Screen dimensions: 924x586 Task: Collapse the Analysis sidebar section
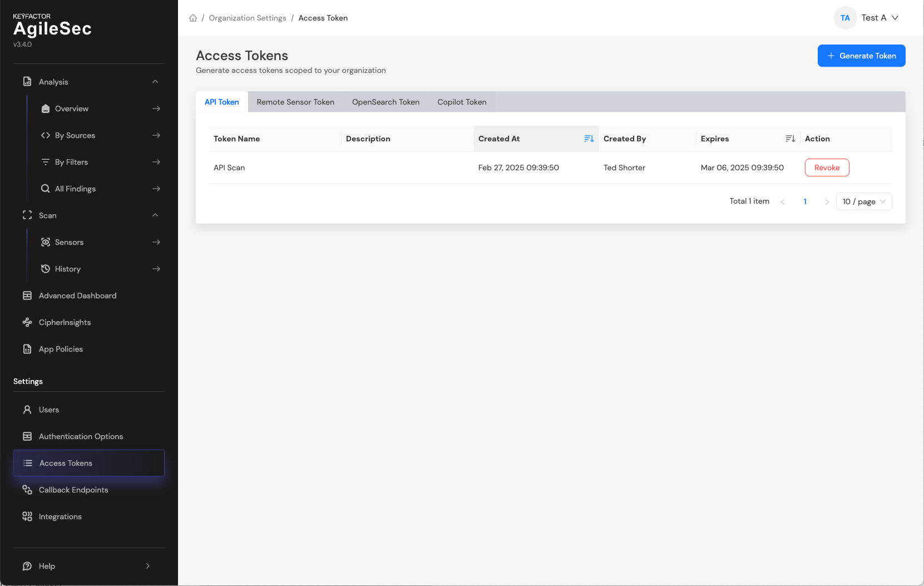click(155, 82)
